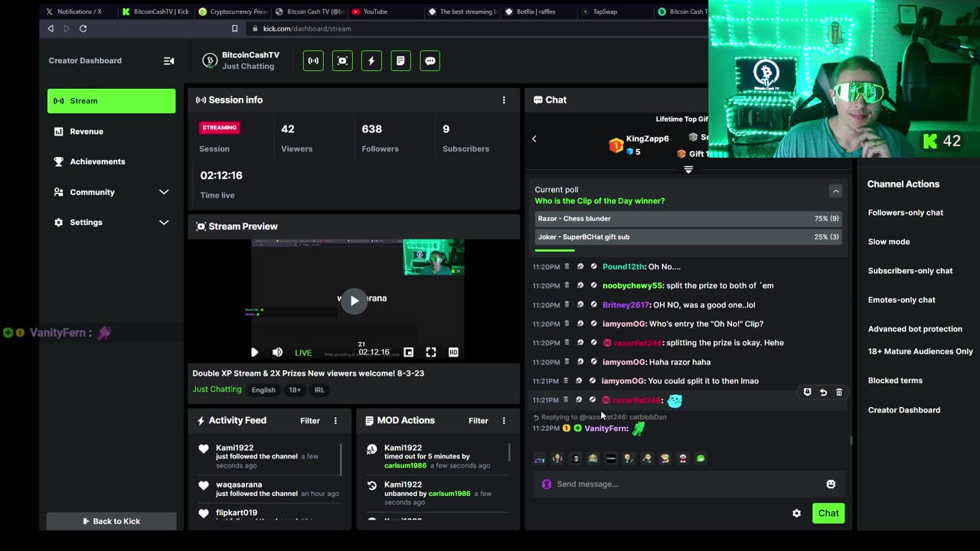Toggle Subscribers-only chat

(x=910, y=271)
